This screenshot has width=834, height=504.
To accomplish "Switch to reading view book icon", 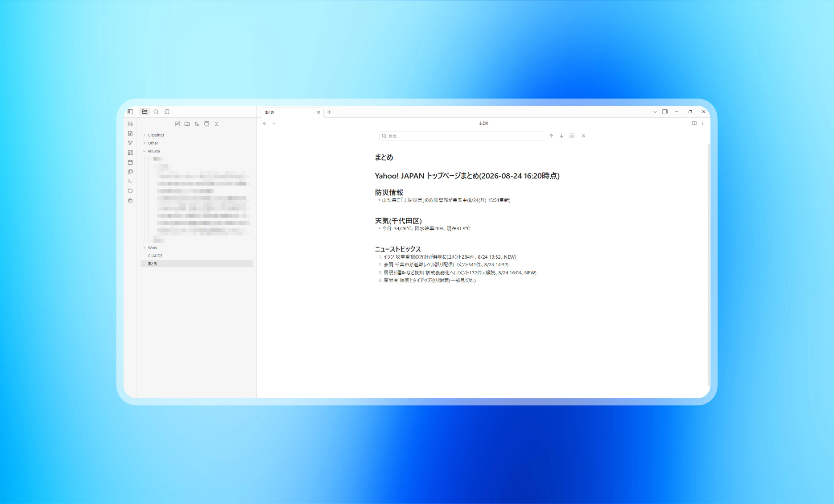I will coord(694,124).
